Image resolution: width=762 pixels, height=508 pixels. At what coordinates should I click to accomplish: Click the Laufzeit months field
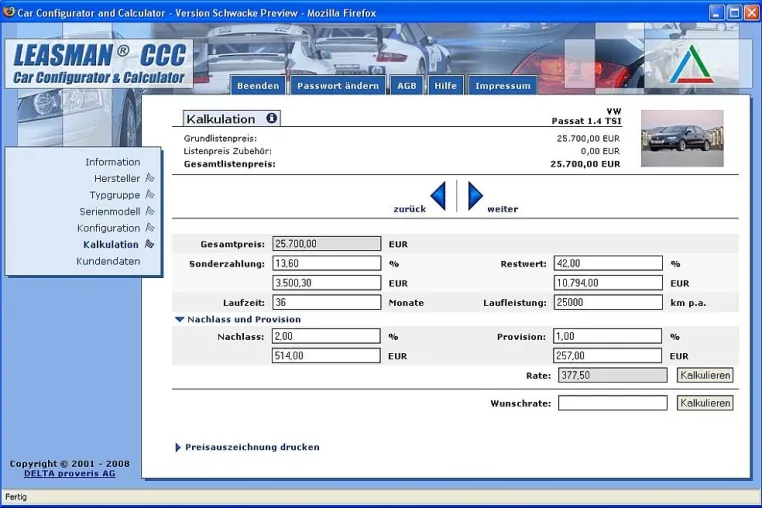click(327, 302)
